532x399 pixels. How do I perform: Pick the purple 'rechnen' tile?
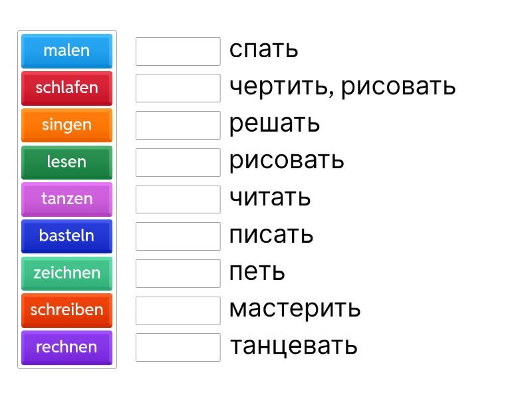click(66, 347)
